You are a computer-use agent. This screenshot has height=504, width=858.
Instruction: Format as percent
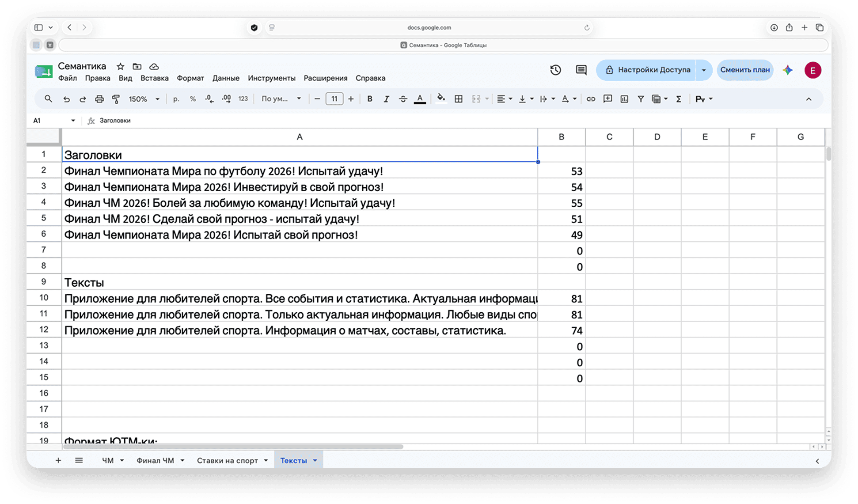click(193, 99)
